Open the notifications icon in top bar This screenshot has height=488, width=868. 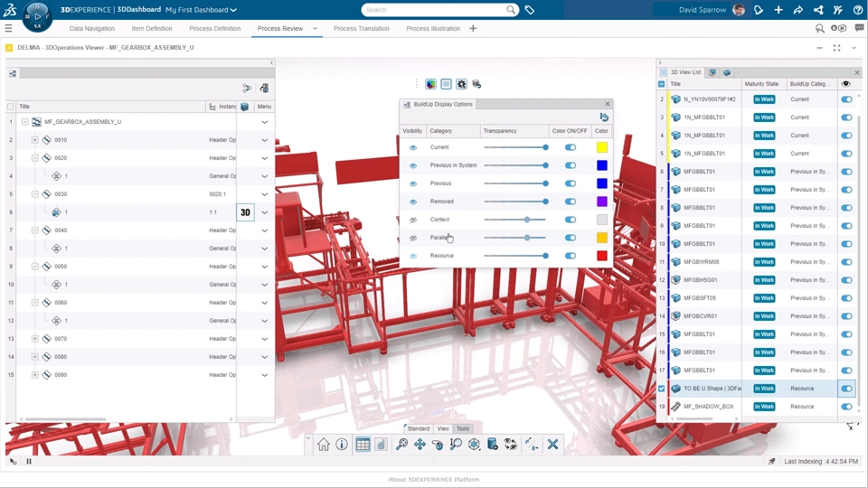(x=759, y=10)
